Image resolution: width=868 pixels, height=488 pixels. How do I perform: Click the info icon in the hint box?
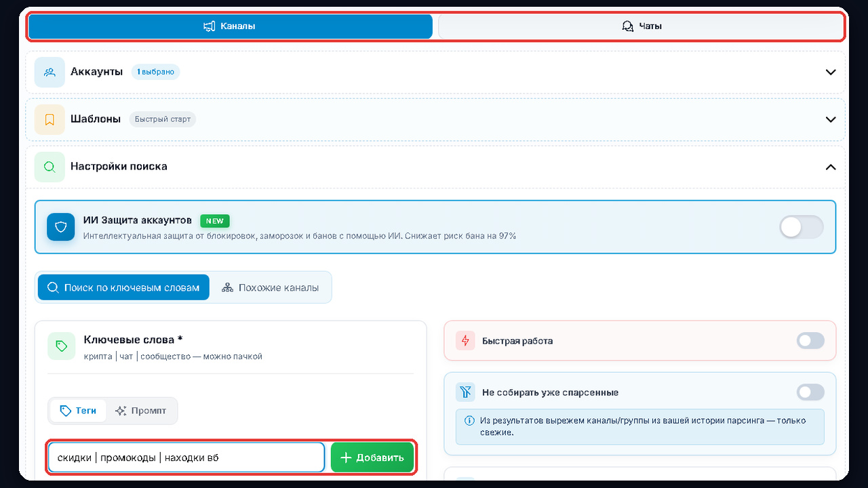[x=469, y=420]
